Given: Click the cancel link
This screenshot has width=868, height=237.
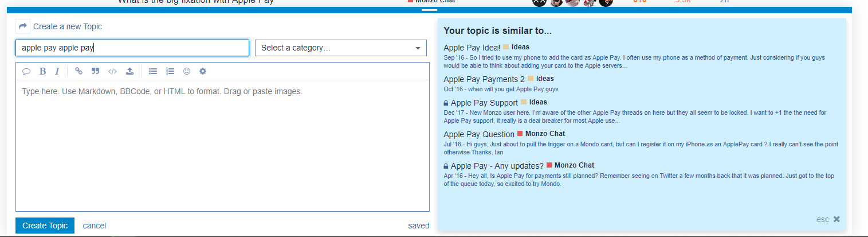Looking at the screenshot, I should [x=95, y=226].
